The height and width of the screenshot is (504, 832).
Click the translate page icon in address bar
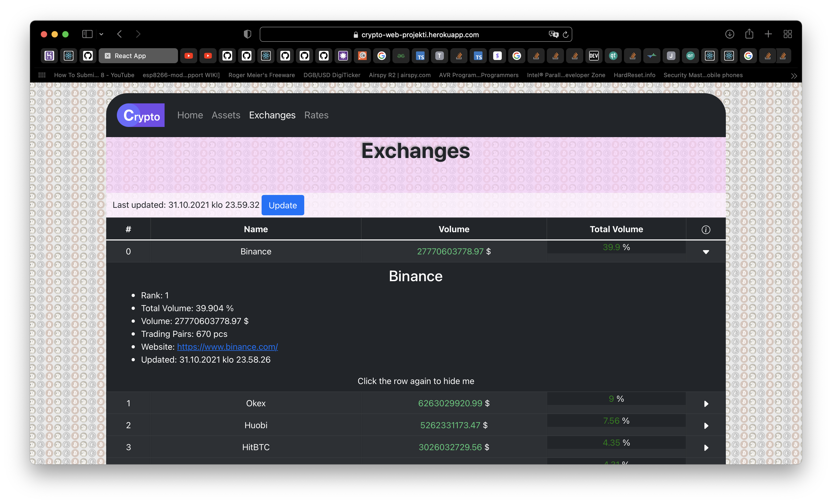pos(554,34)
